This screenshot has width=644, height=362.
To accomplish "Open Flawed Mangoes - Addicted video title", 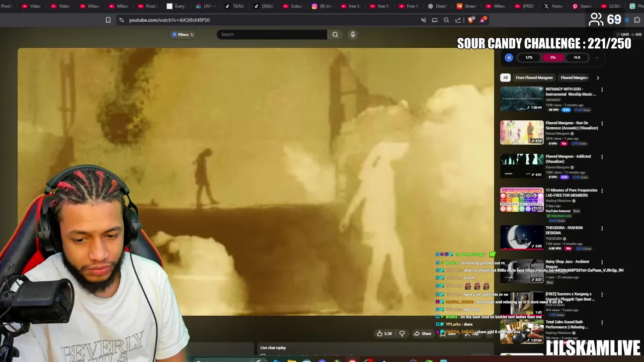I will (x=568, y=159).
